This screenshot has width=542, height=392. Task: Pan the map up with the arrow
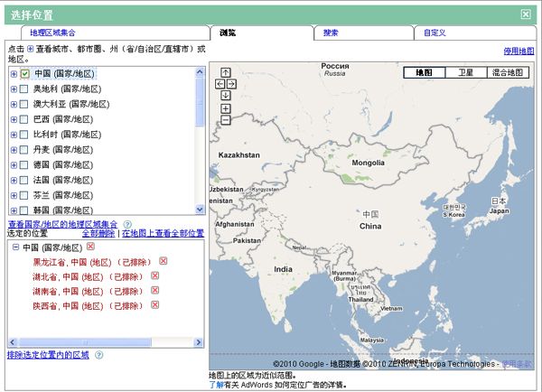pos(225,72)
